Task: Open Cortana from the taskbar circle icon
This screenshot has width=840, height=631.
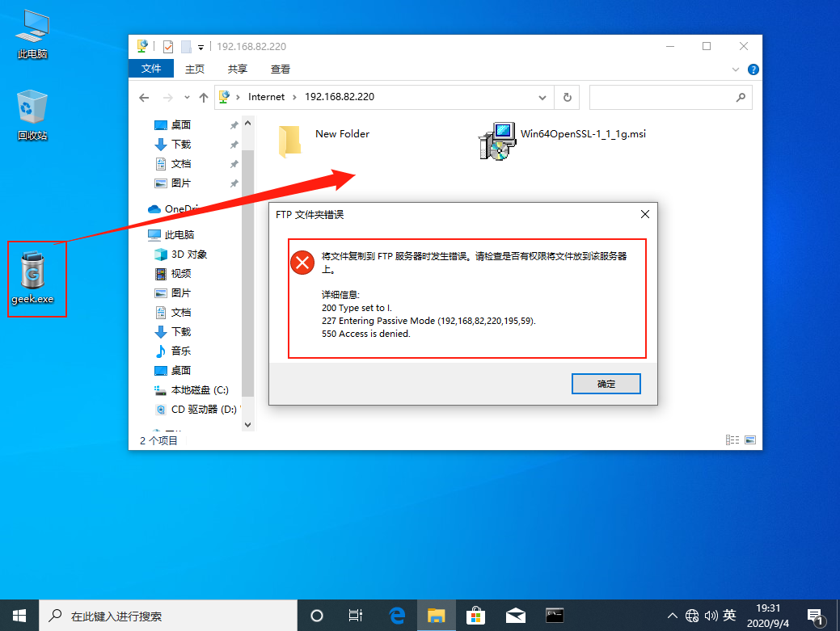Action: (x=317, y=616)
